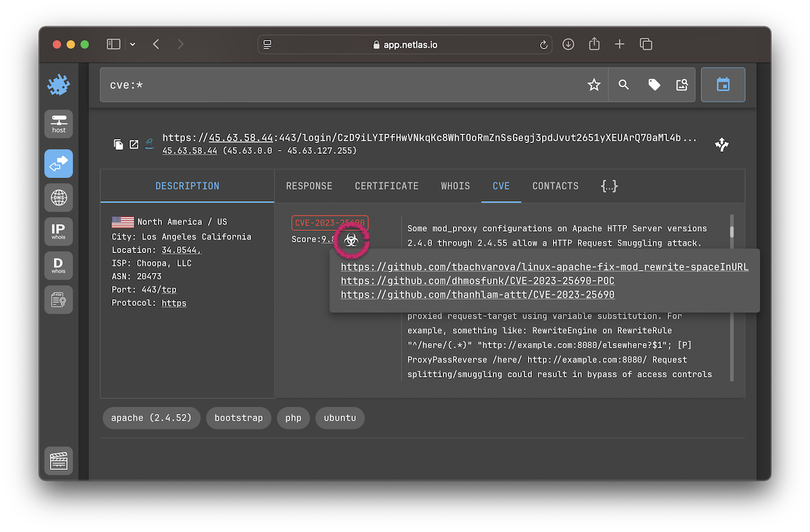Open the Domain whois tool
The height and width of the screenshot is (532, 810).
[58, 265]
